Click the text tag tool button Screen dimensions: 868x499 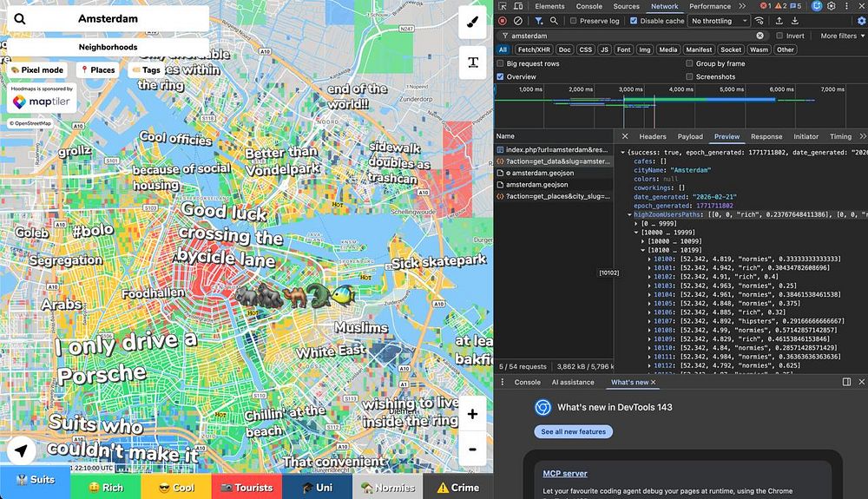472,62
